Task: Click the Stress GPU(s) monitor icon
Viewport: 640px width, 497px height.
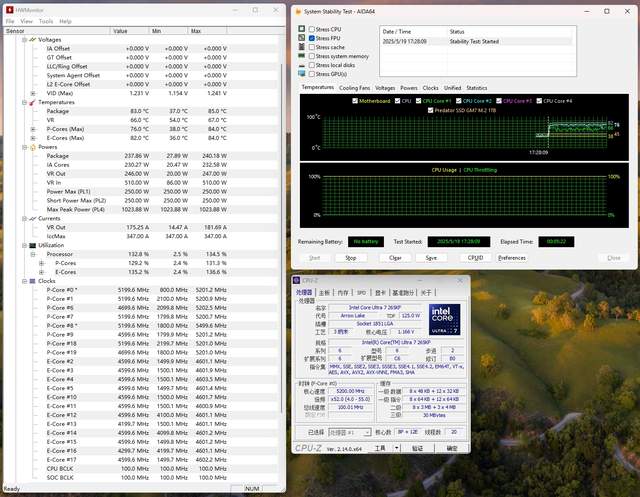Action: pos(302,74)
